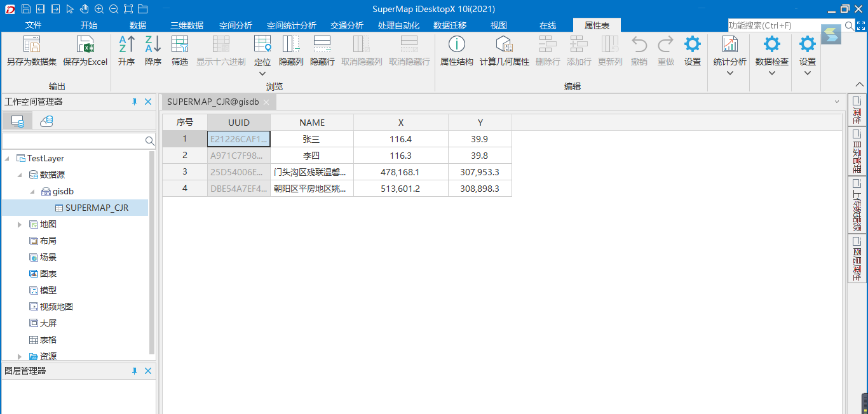Click the full extent view icon
Viewport: 868px width, 414px height.
click(128, 9)
